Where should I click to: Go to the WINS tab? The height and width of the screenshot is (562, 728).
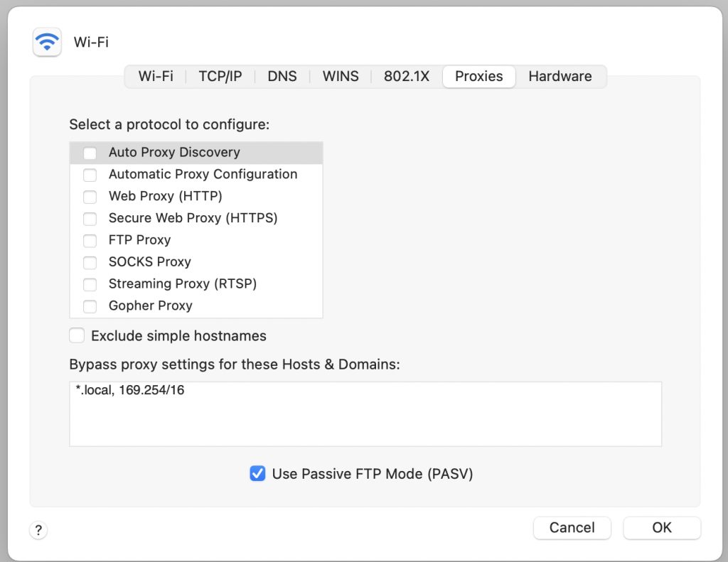pyautogui.click(x=341, y=77)
